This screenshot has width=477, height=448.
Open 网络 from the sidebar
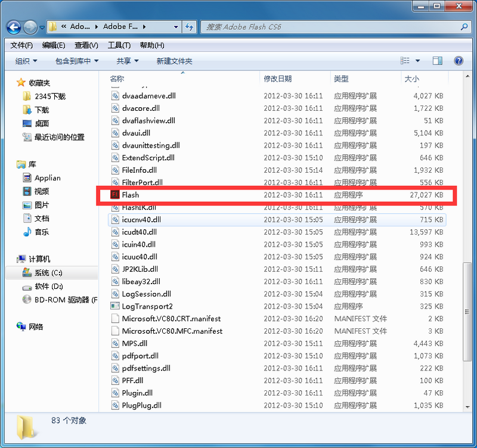[38, 326]
